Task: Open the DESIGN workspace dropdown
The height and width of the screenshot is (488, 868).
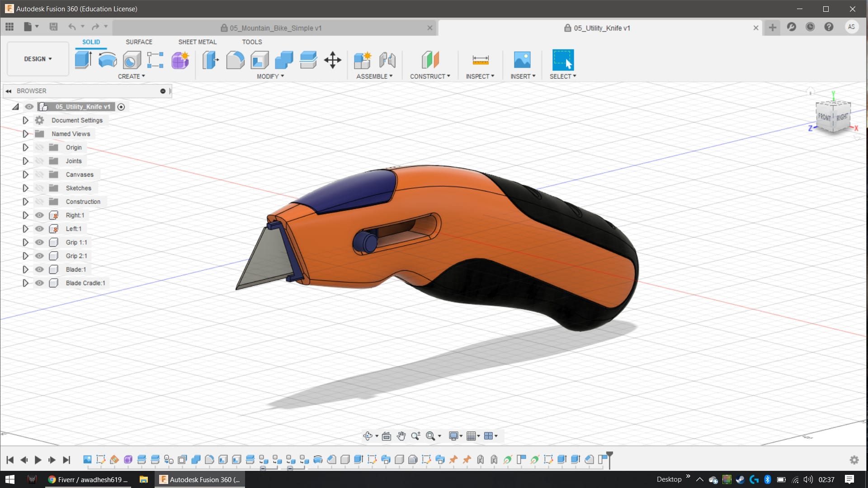Action: 38,59
